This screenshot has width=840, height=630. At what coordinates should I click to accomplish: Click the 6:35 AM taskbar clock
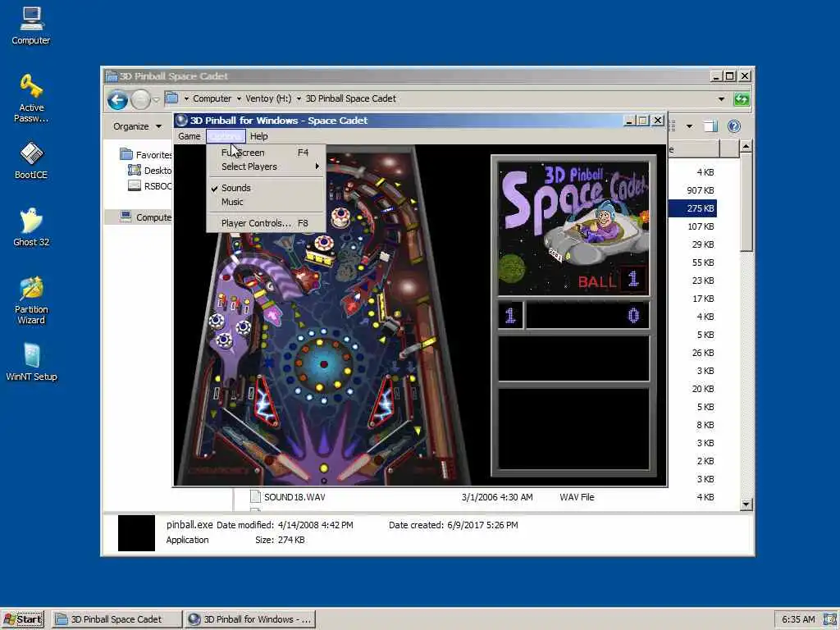[798, 619]
